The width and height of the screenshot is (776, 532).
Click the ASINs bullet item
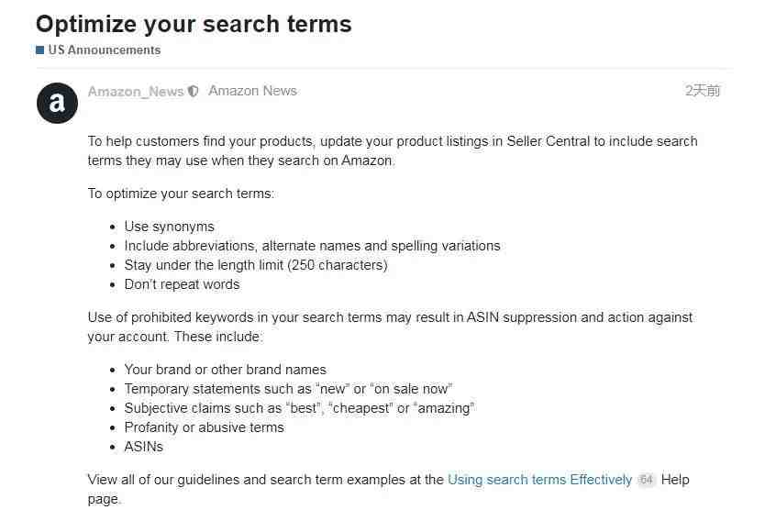click(143, 447)
